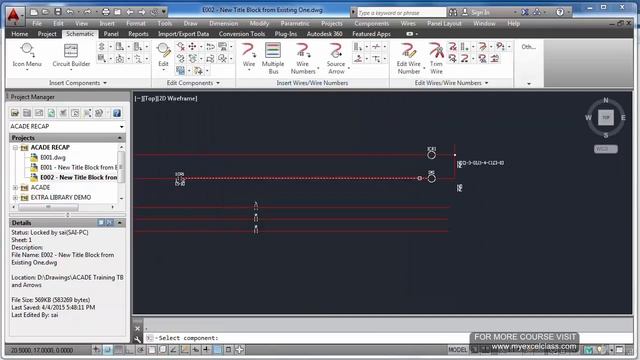This screenshot has height=360, width=640.
Task: Toggle Ortho Mode in status bar
Action: point(129,350)
